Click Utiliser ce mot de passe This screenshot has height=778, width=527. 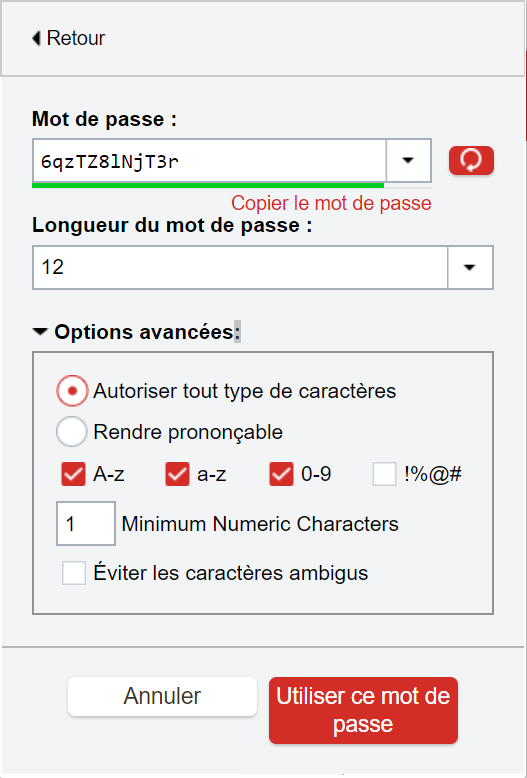pyautogui.click(x=363, y=710)
